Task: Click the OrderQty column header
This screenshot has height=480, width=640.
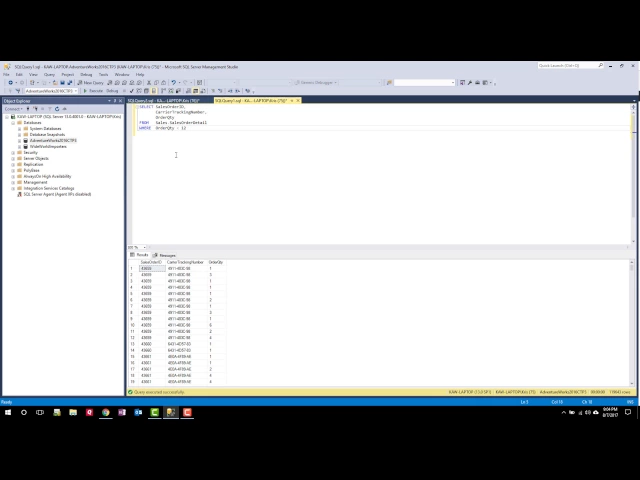Action: (216, 262)
